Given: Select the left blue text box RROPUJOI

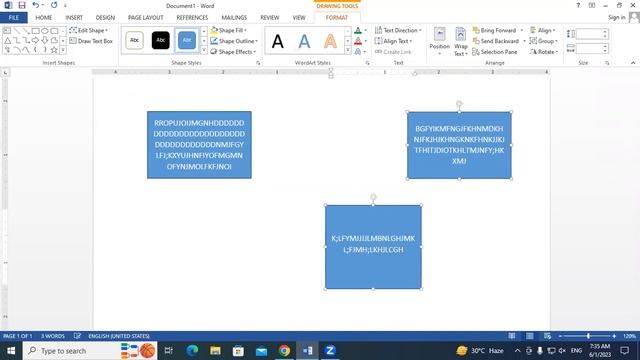Looking at the screenshot, I should (199, 144).
